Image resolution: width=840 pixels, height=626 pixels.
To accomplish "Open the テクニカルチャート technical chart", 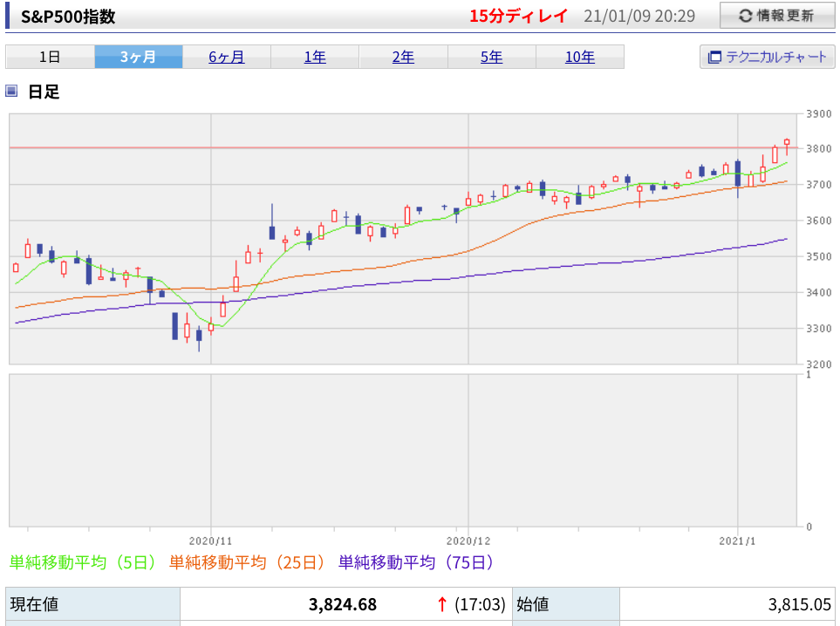I will (x=767, y=57).
